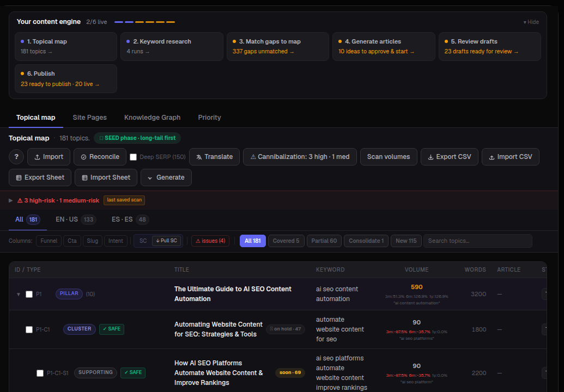Sort by the VOLUME column header
Screen dimensions: 564x392
pos(416,269)
